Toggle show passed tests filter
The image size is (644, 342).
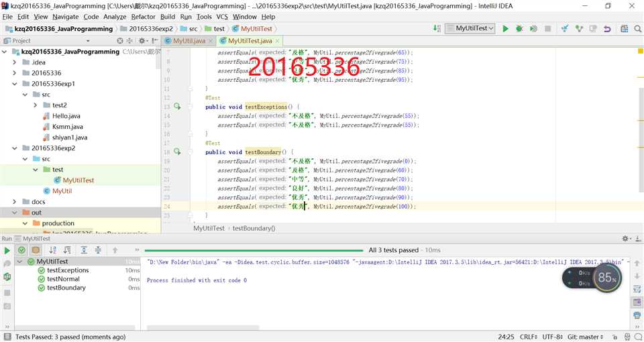pos(21,250)
